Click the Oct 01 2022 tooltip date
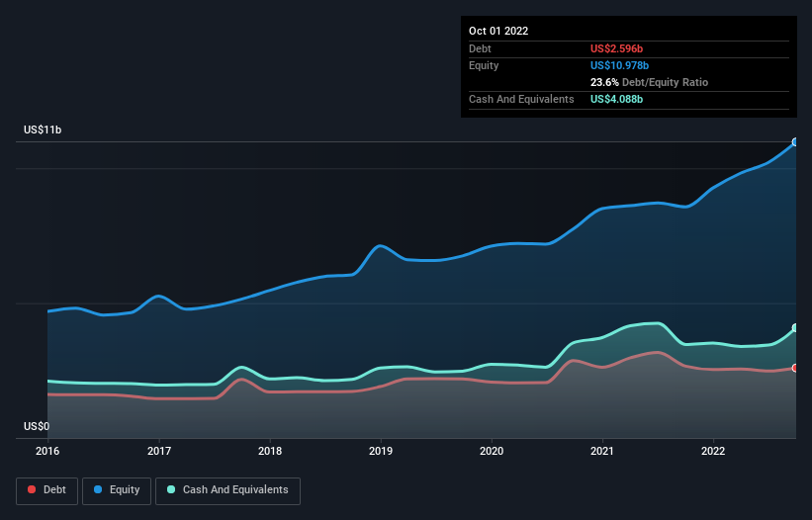812x520 pixels. (x=498, y=31)
